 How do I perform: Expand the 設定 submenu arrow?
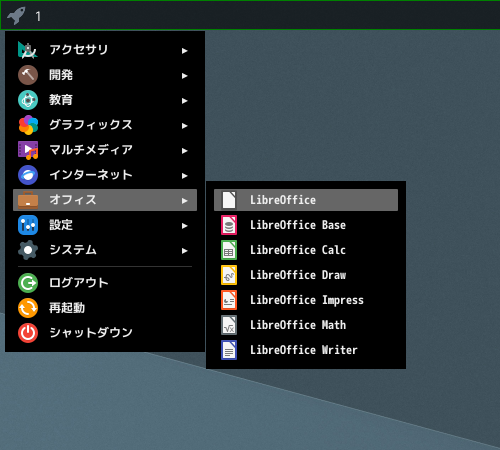click(185, 226)
